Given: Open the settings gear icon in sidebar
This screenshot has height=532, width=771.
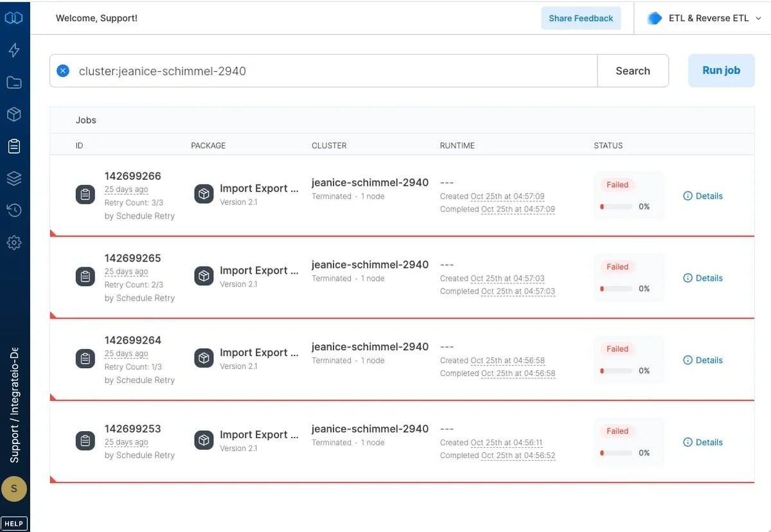Looking at the screenshot, I should (x=14, y=242).
